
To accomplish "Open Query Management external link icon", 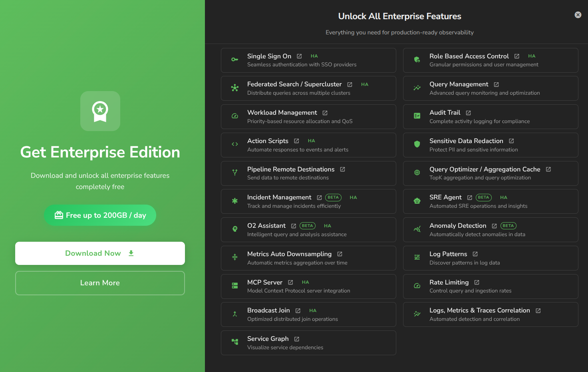I will pos(496,85).
